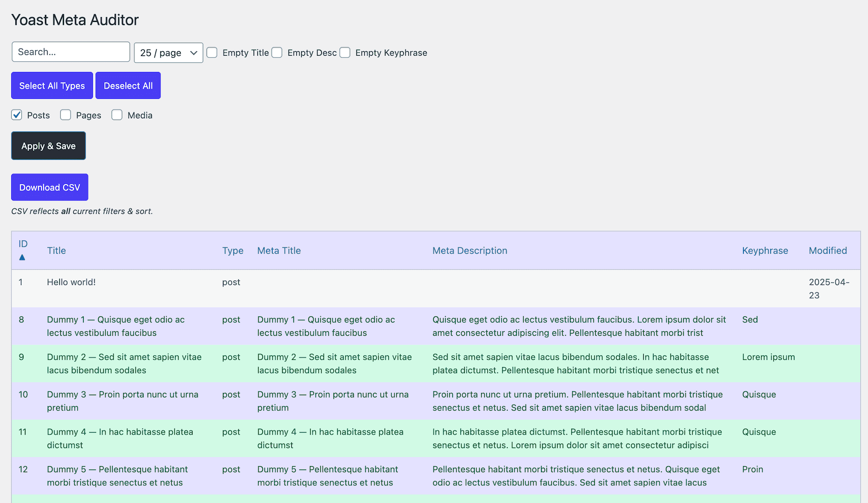Viewport: 868px width, 503px height.
Task: Click the Apply & Save button
Action: [48, 146]
